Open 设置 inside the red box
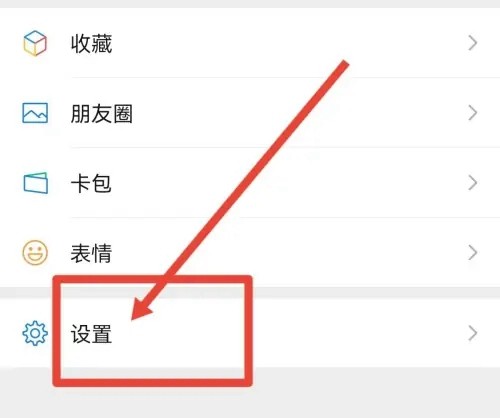The height and width of the screenshot is (418, 500). pos(91,334)
